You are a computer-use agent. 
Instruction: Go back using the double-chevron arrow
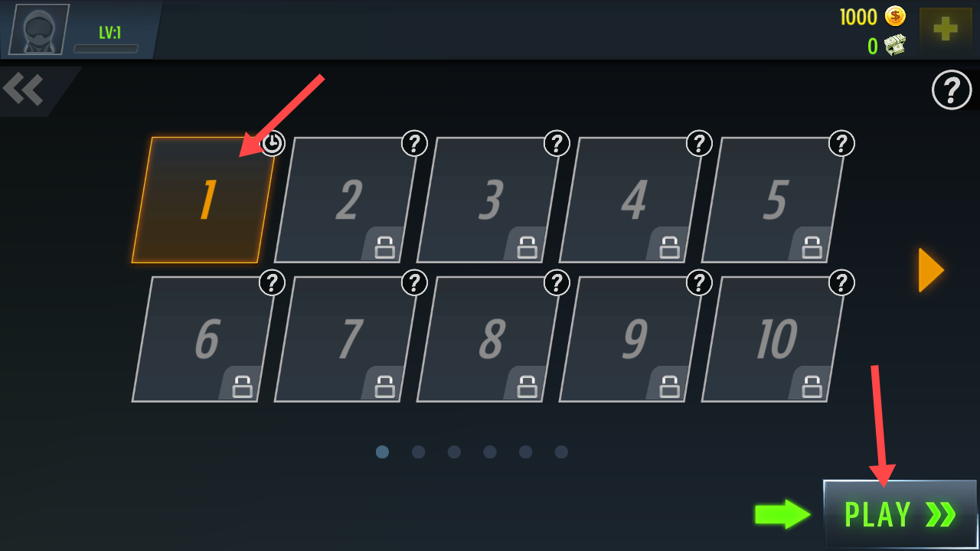(x=23, y=90)
